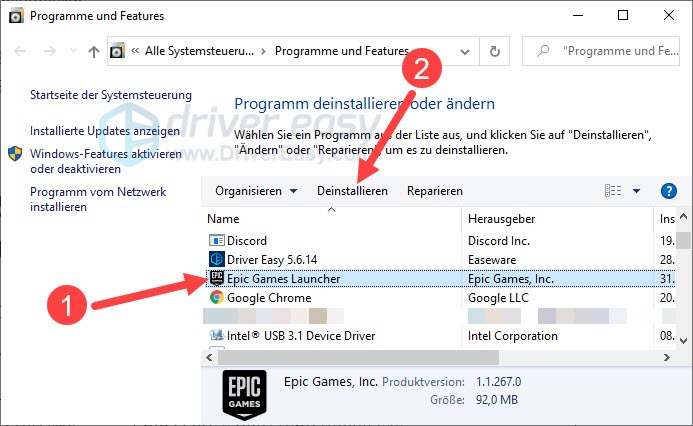
Task: Click the Driver Easy 5.6.14 icon
Action: pos(216,259)
